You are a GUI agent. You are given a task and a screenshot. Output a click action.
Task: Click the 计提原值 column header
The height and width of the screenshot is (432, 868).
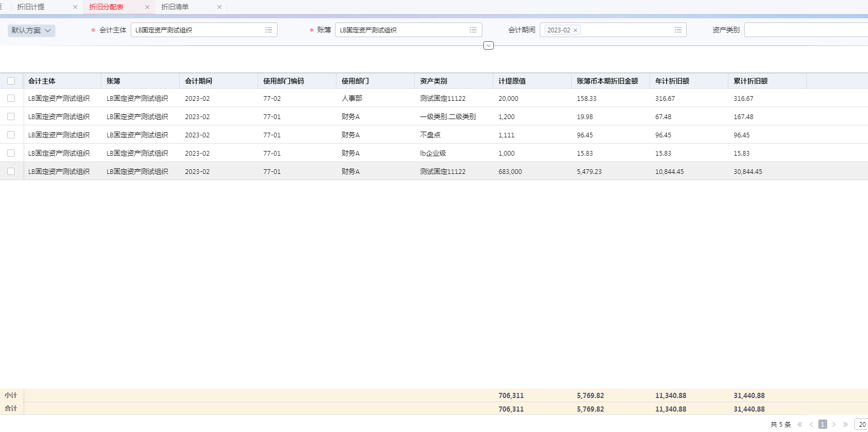click(x=512, y=81)
